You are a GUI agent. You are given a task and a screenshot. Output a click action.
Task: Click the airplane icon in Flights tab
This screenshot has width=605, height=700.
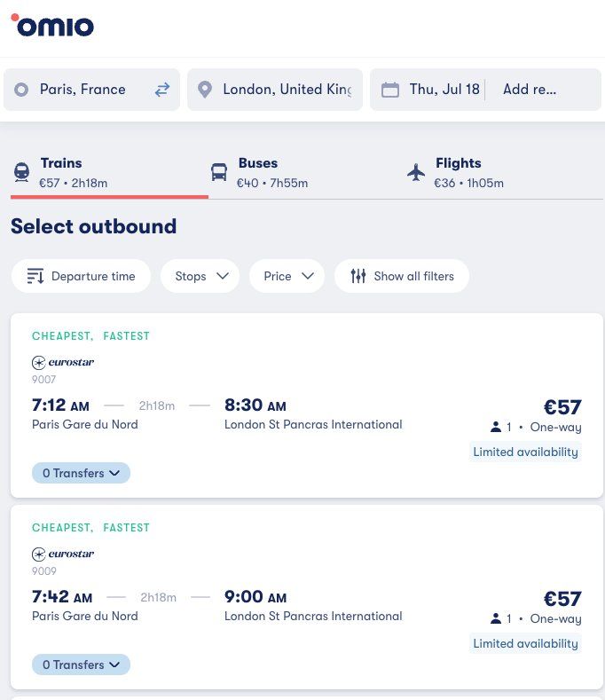tap(416, 172)
